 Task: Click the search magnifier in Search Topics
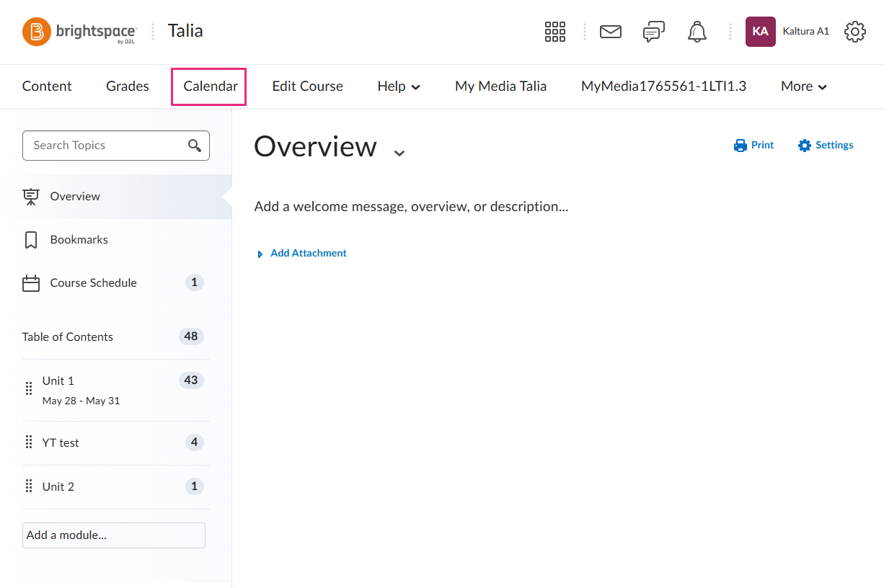pyautogui.click(x=195, y=146)
